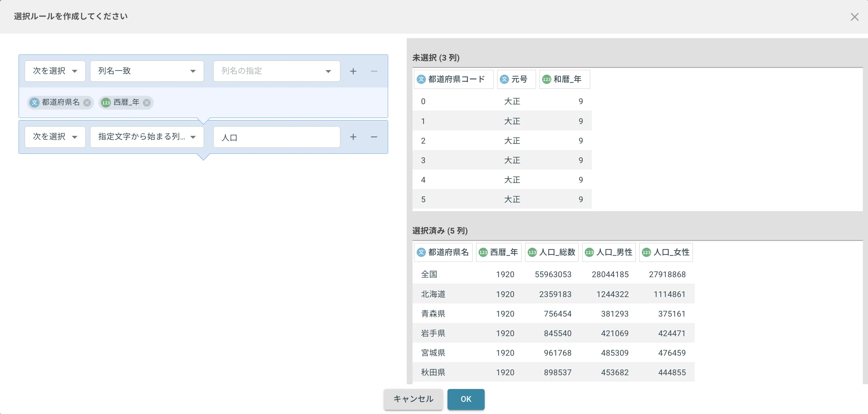The width and height of the screenshot is (868, 414).
Task: Click type icon of selected 都道府県名 column
Action: [421, 252]
